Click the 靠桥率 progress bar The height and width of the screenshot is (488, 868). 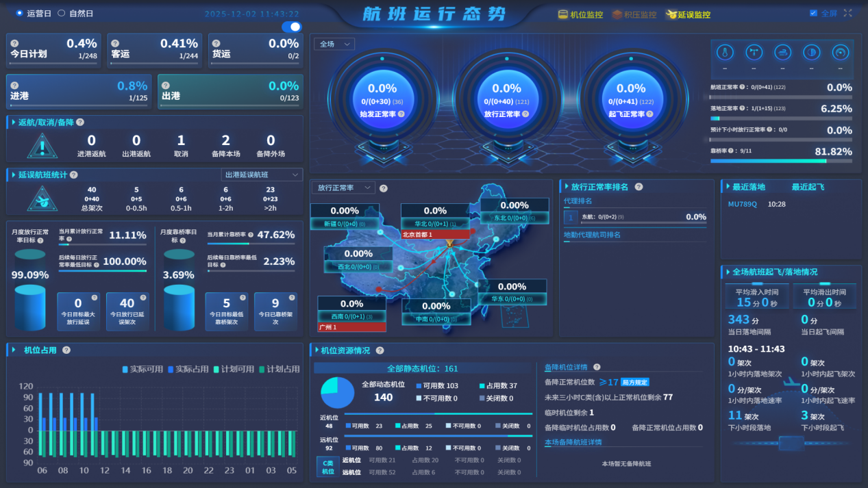781,161
